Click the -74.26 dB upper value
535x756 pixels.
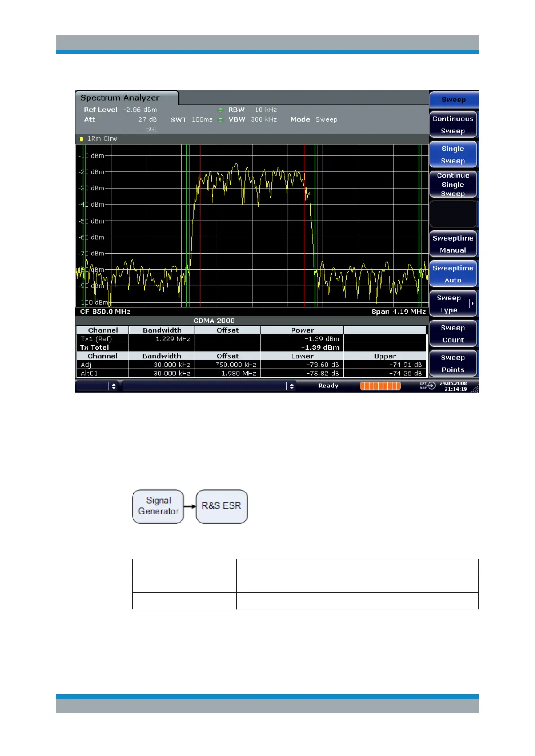coord(406,374)
